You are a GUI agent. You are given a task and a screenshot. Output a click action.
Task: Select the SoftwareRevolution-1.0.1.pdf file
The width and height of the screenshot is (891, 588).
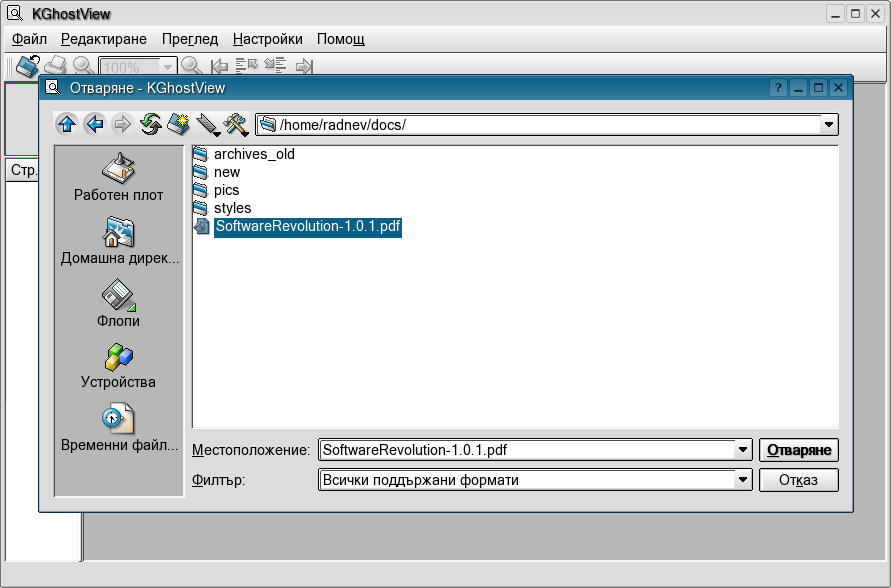click(307, 227)
